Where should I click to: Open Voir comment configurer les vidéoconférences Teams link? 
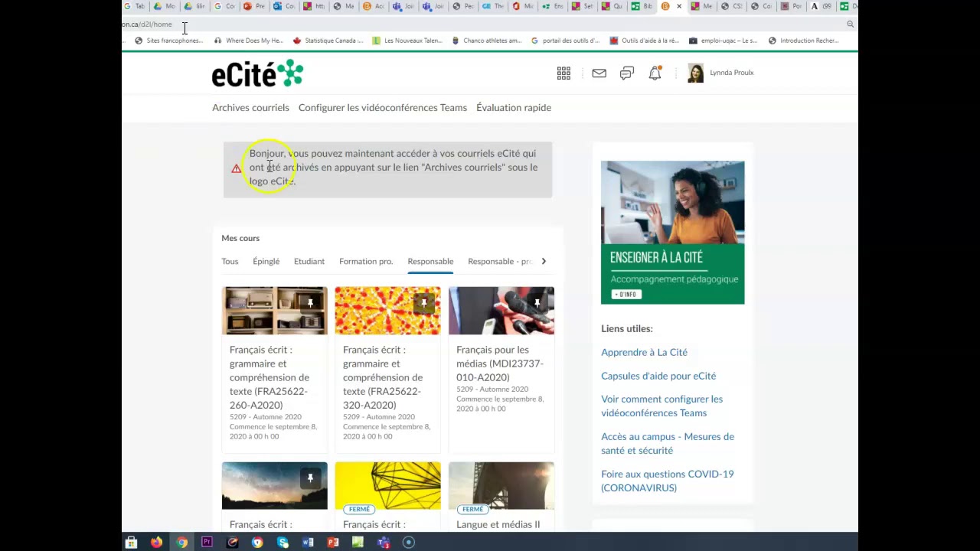(x=661, y=406)
